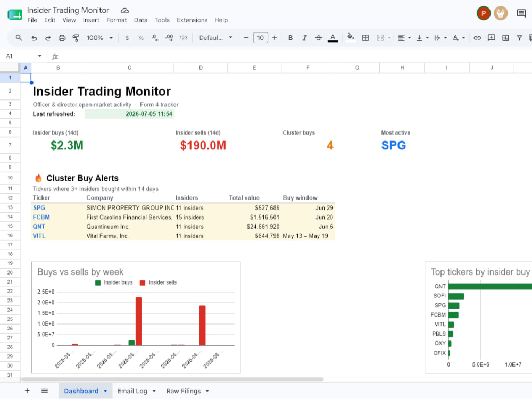
Task: Open the font family dropdown
Action: (216, 38)
